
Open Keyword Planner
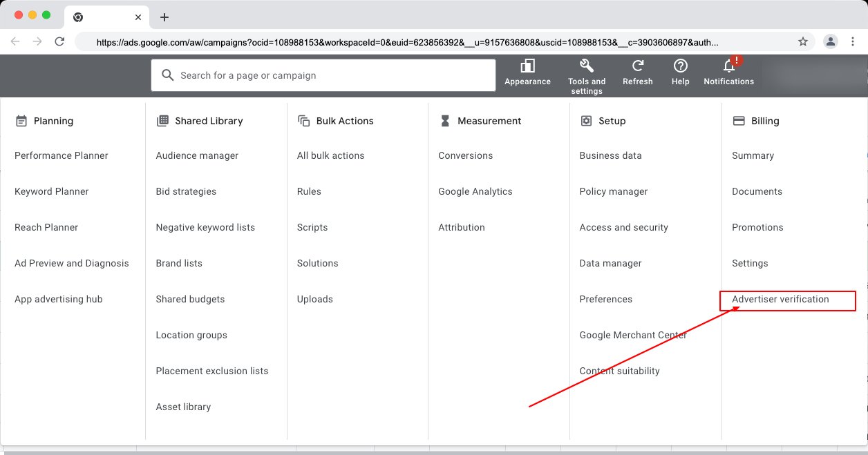52,191
